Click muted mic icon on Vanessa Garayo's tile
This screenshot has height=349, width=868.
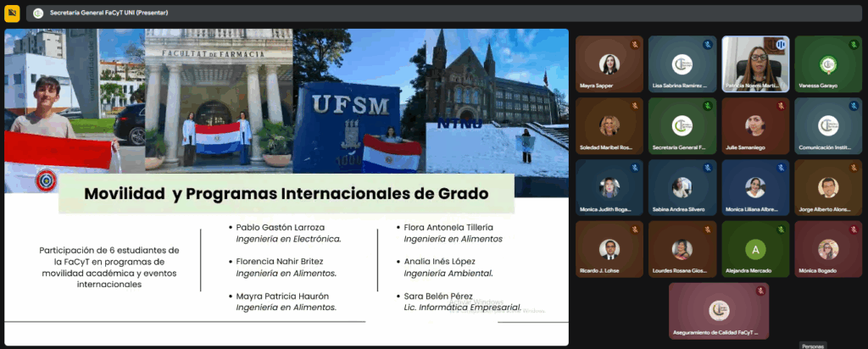(854, 44)
